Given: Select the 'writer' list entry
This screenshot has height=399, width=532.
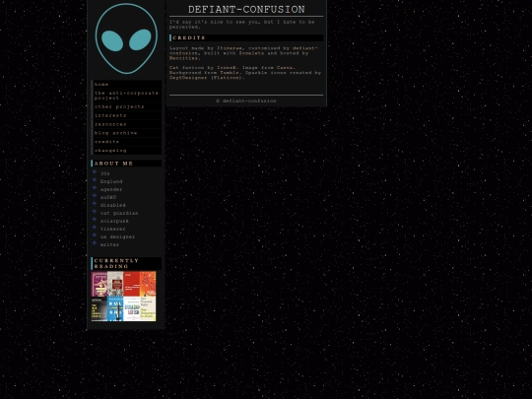Looking at the screenshot, I should (109, 244).
